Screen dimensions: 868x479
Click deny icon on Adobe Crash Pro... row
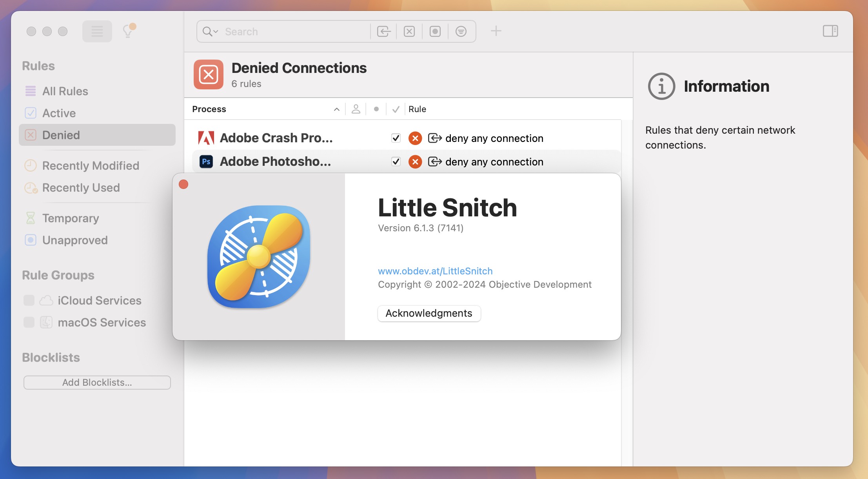[x=415, y=138]
